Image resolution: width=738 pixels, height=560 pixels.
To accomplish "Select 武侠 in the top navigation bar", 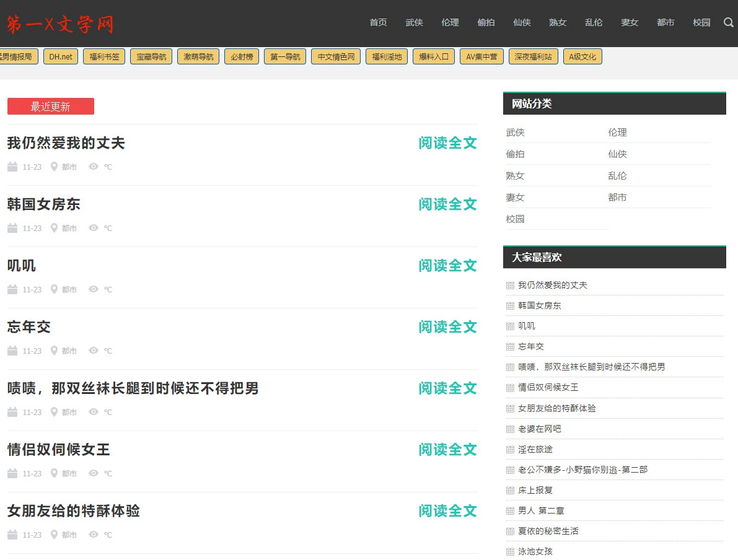I will tap(414, 22).
